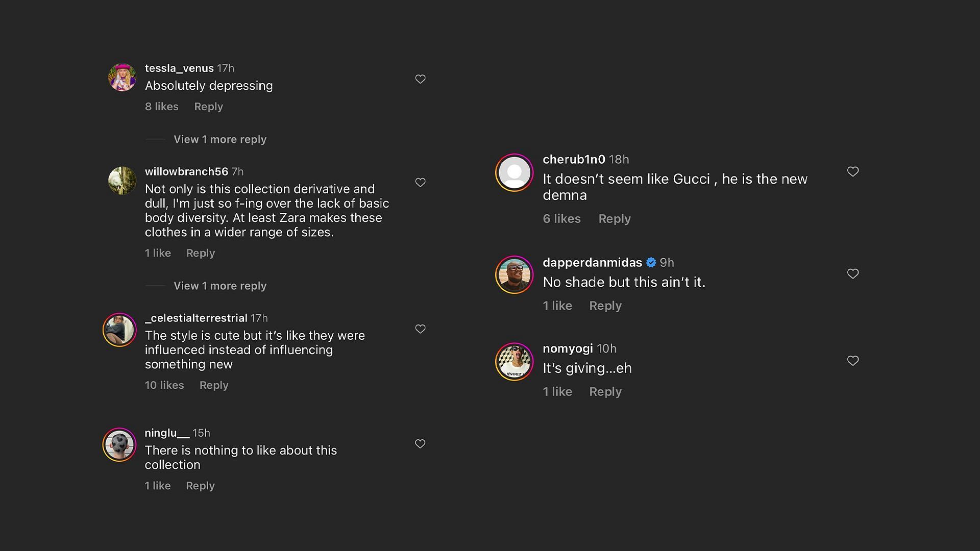The image size is (980, 551).
Task: Like tessla_venus's 'Absolutely depressing' comment
Action: (420, 79)
